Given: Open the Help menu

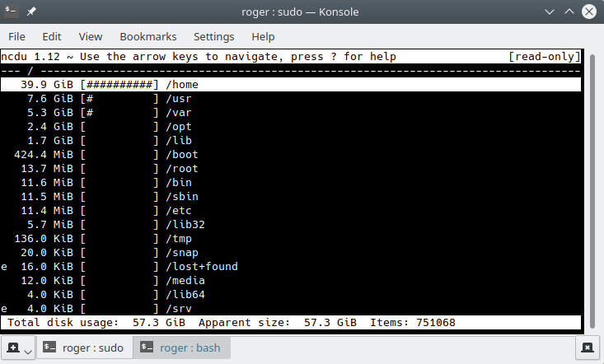Looking at the screenshot, I should [263, 36].
